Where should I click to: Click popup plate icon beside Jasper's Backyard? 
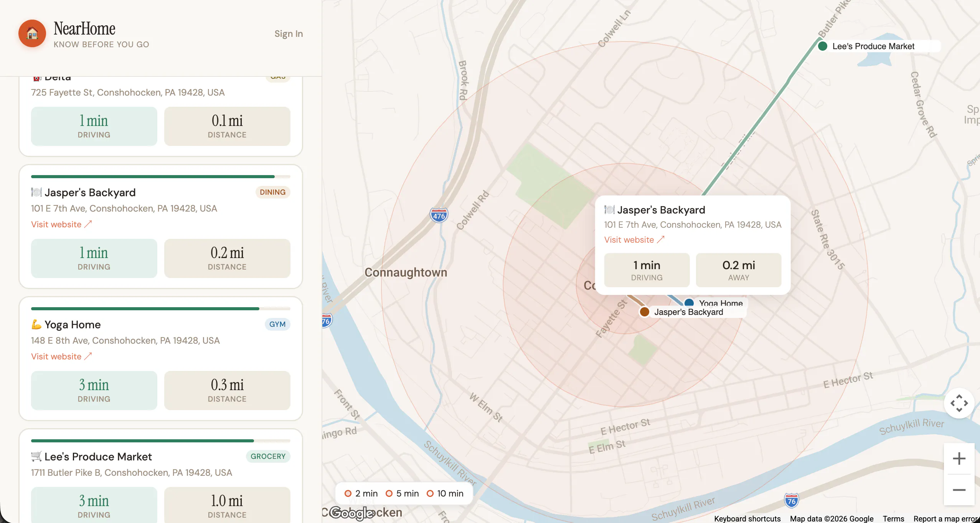click(609, 210)
